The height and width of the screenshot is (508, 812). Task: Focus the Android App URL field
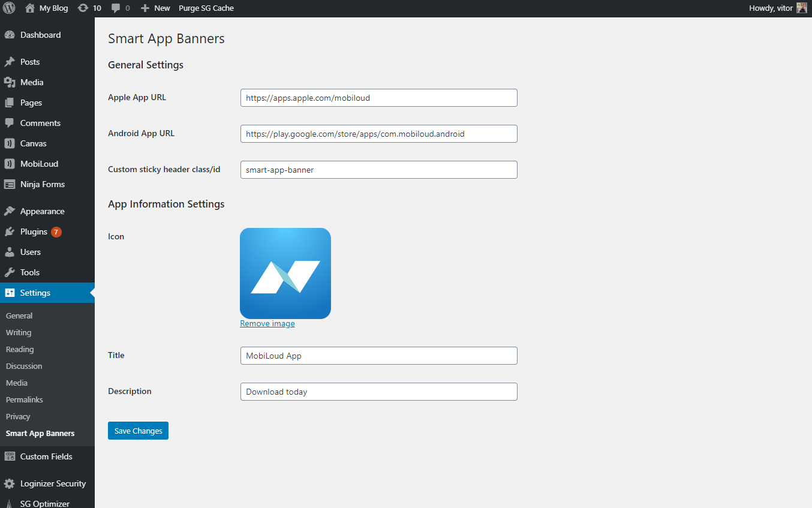coord(379,134)
